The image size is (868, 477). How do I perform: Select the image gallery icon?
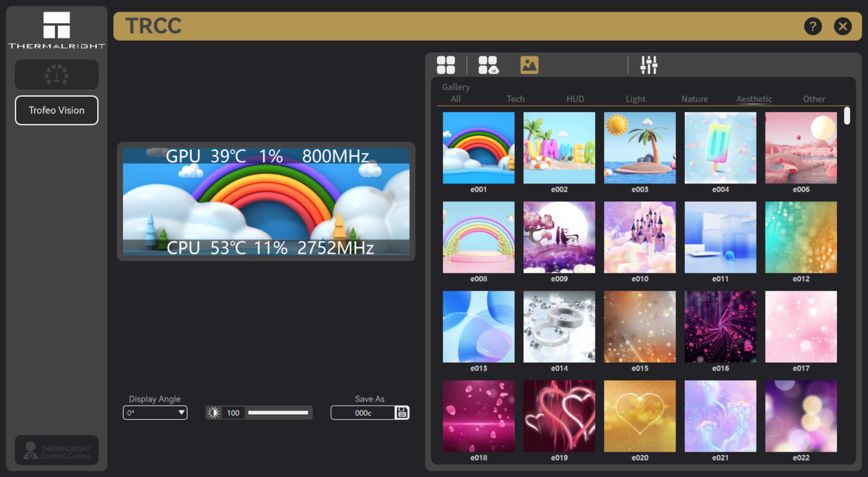(529, 65)
